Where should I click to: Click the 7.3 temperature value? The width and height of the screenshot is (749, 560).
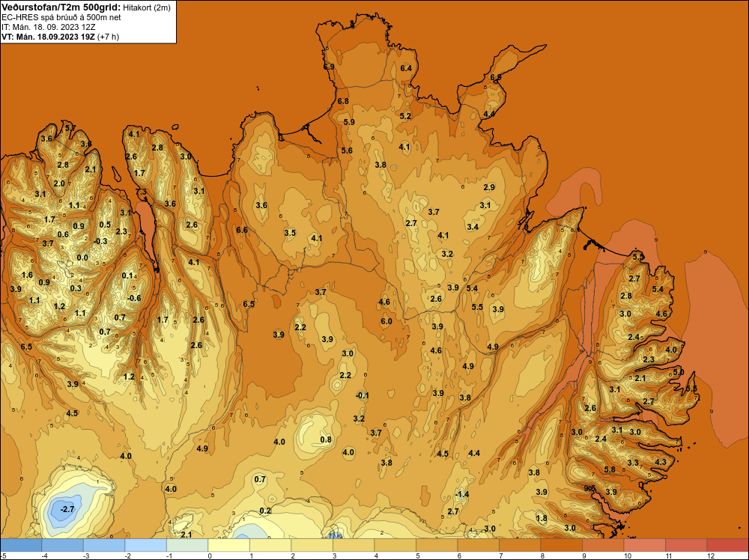[141, 192]
